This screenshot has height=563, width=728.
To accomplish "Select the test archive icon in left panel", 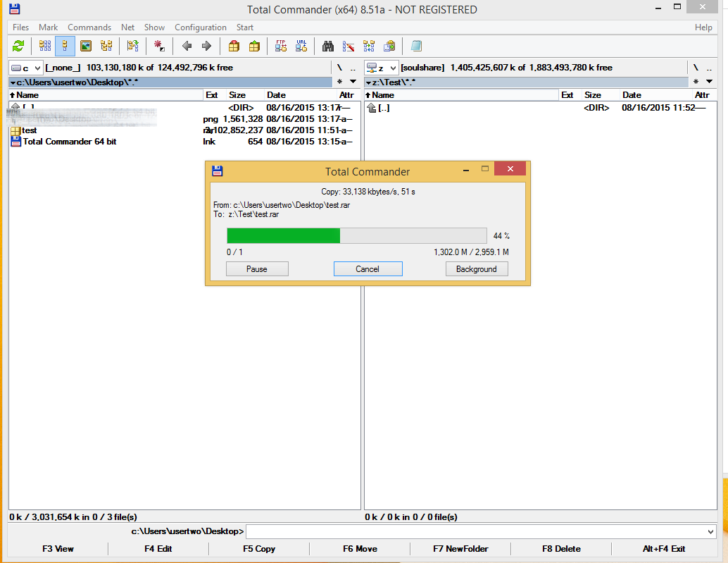I will [x=15, y=130].
